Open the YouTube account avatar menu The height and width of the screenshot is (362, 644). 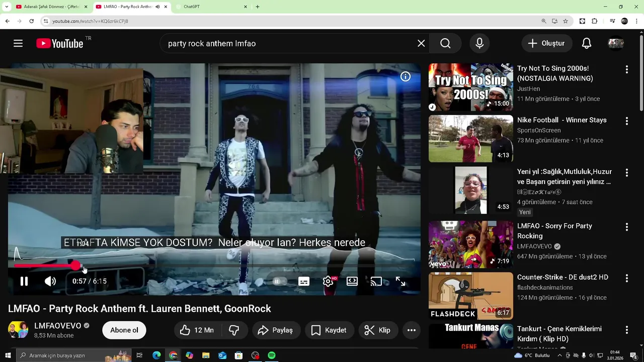(x=616, y=43)
